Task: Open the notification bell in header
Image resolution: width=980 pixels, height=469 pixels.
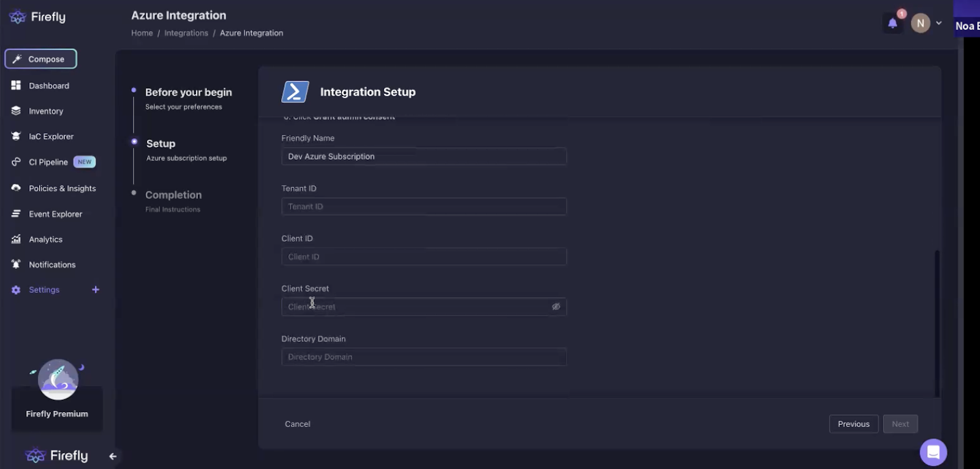Action: 892,23
